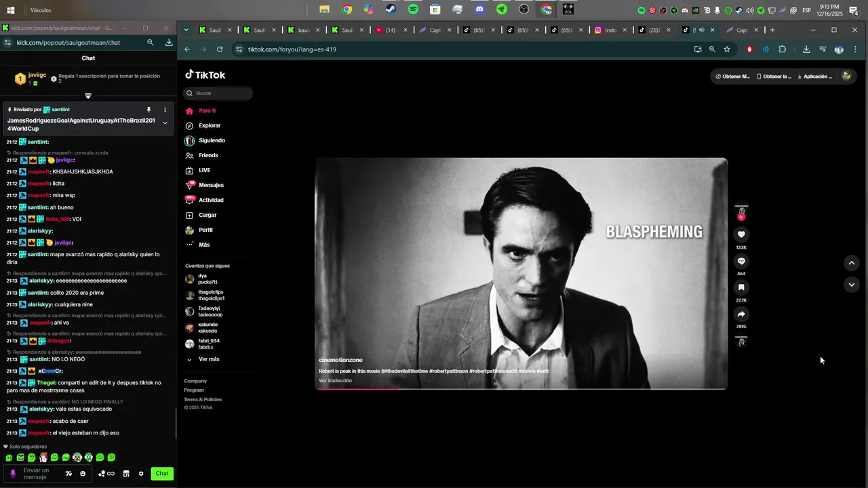
Task: Open Kick chat settings gear
Action: [x=141, y=474]
